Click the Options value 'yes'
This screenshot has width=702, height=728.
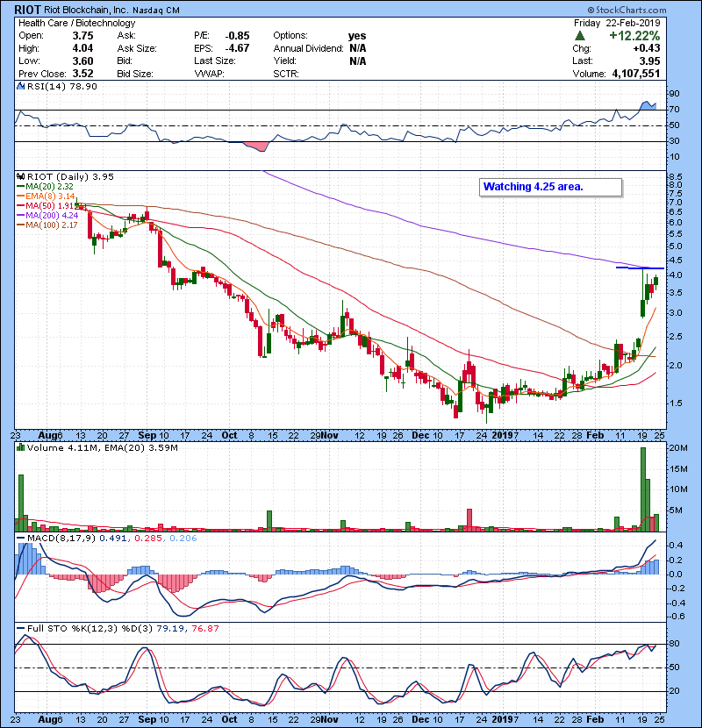[x=357, y=36]
